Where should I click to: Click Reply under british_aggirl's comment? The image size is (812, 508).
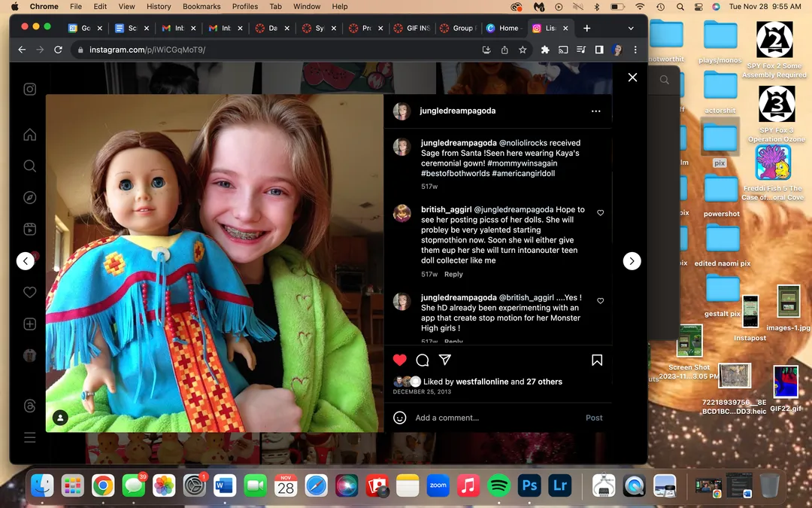[453, 274]
